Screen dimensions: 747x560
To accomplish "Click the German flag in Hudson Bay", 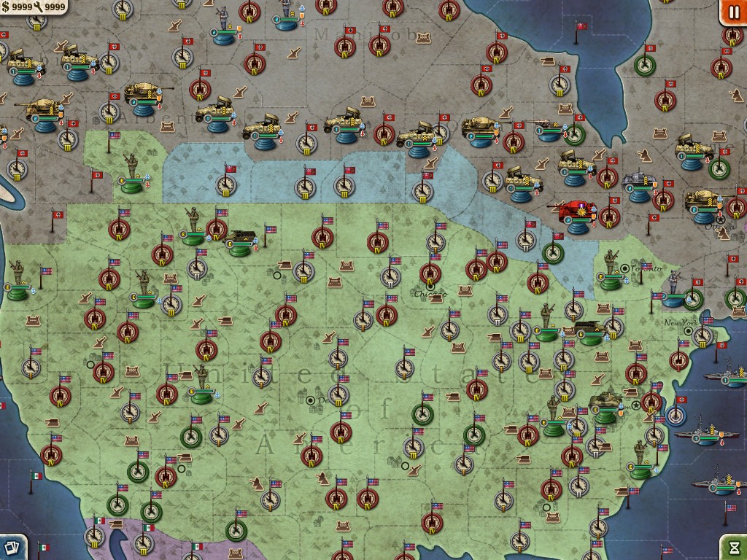I will tap(579, 32).
